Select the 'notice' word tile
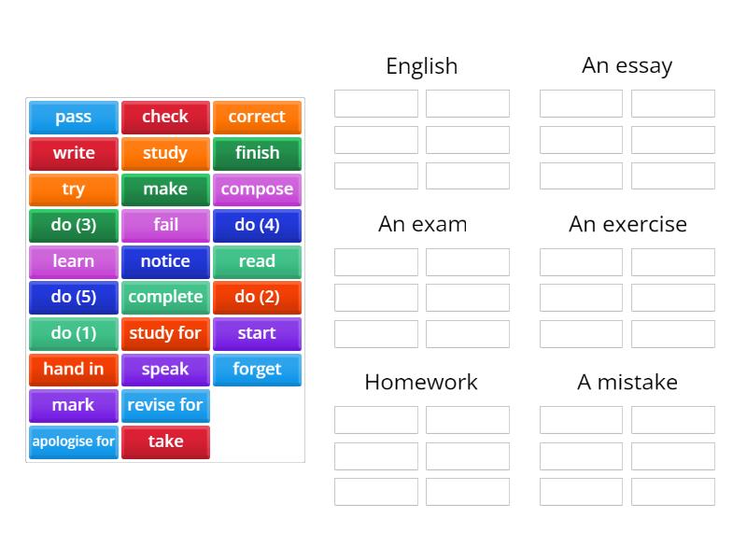The height and width of the screenshot is (560, 747). pos(165,261)
